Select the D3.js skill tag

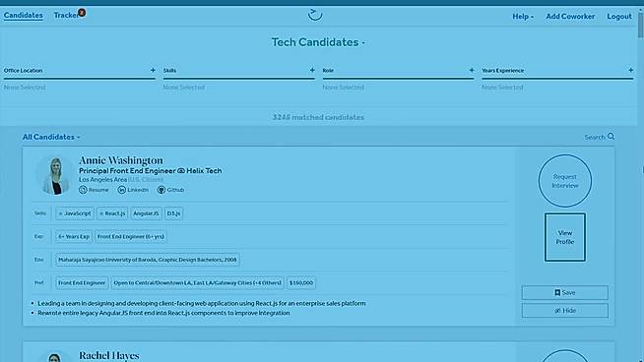(x=173, y=213)
